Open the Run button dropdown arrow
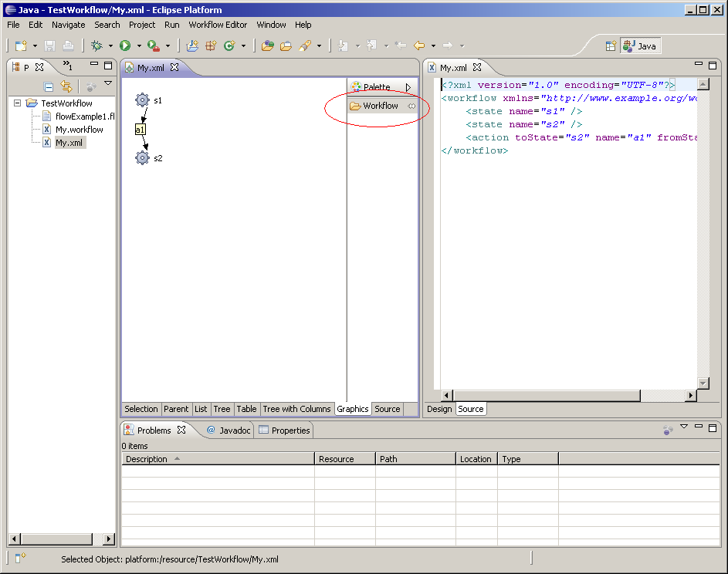This screenshot has height=574, width=728. point(139,46)
